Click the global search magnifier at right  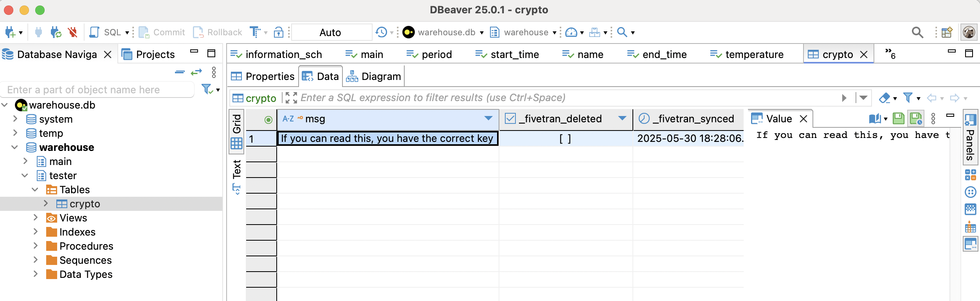tap(917, 33)
